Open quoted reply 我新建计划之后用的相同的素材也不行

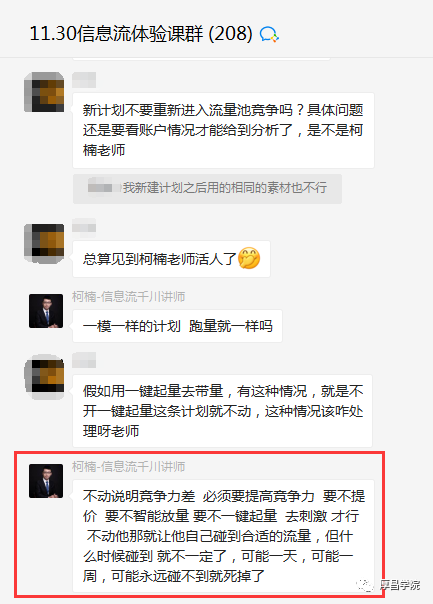click(x=207, y=188)
